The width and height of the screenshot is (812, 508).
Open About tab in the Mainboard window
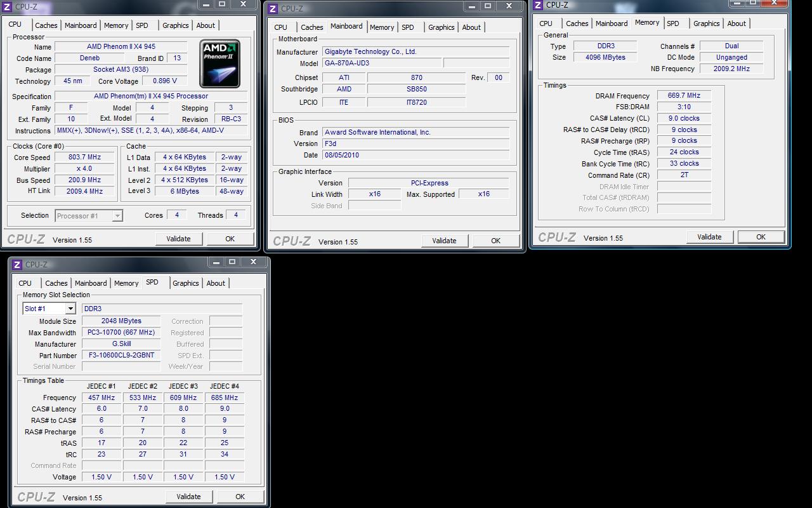tap(471, 27)
